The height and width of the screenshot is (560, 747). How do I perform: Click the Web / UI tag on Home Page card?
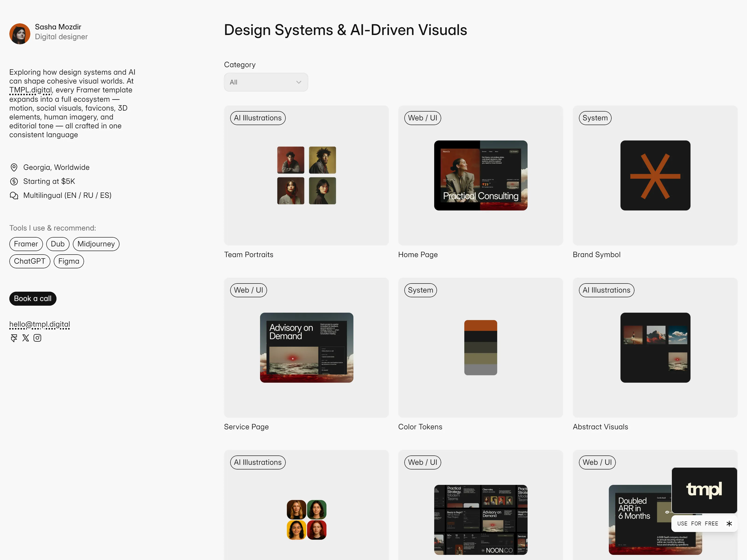(423, 118)
